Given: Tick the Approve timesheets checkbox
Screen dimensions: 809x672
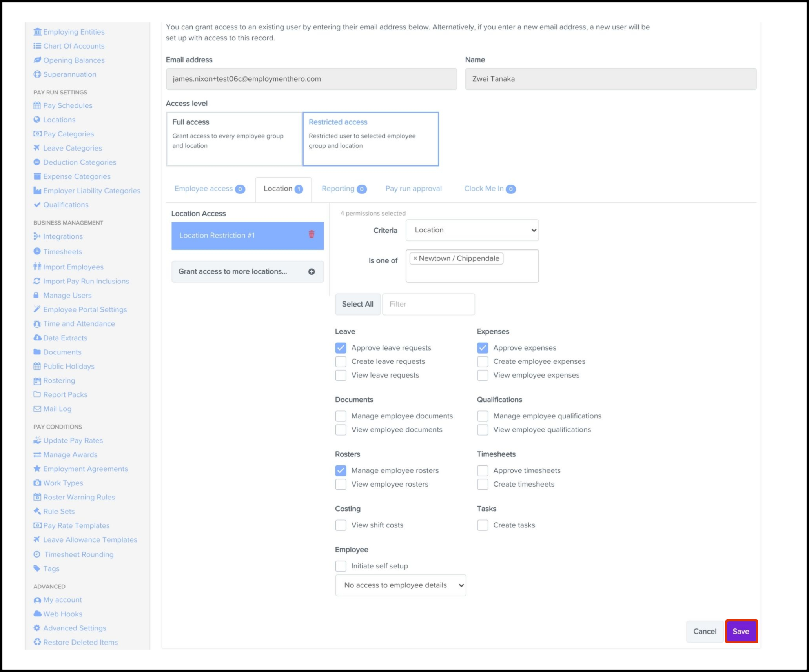Looking at the screenshot, I should (483, 470).
